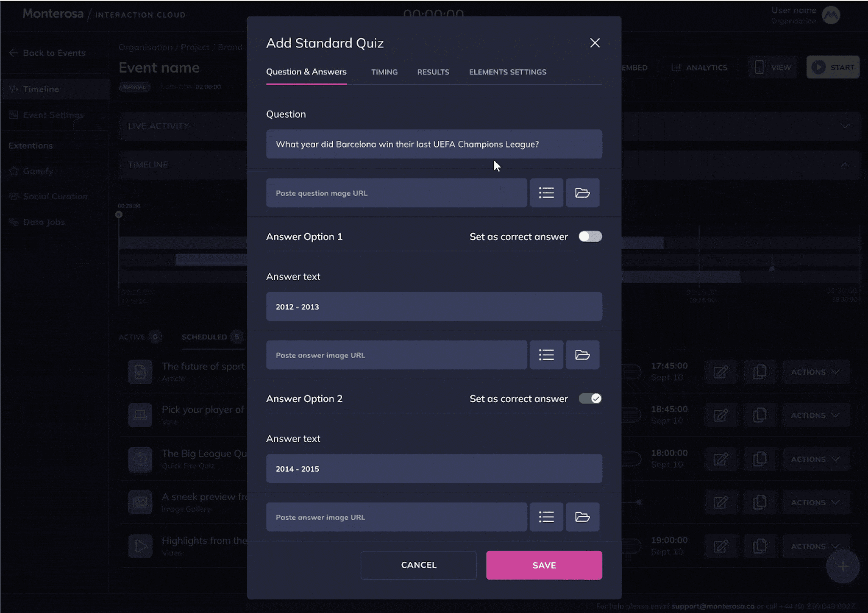868x613 pixels.
Task: Close the Add Standard Quiz dialog
Action: point(595,43)
